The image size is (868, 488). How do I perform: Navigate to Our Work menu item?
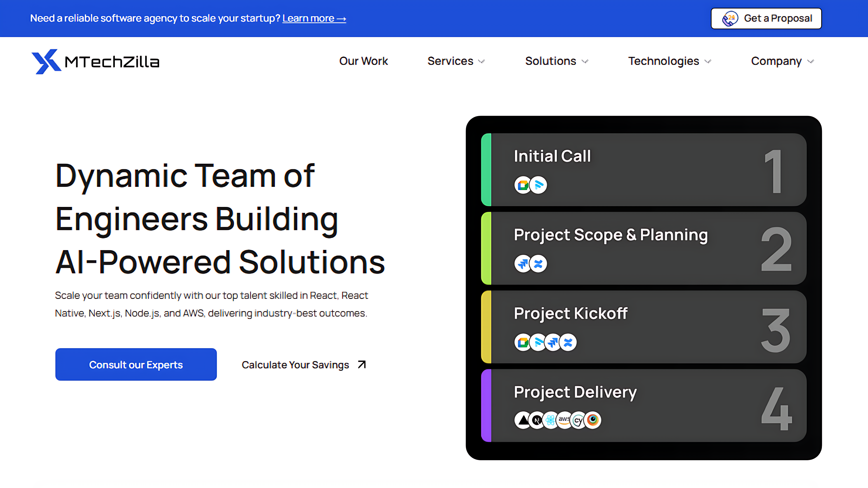point(363,61)
